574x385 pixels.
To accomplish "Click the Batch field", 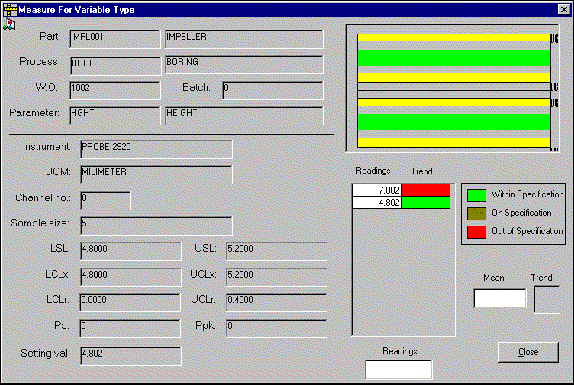I will click(x=273, y=90).
